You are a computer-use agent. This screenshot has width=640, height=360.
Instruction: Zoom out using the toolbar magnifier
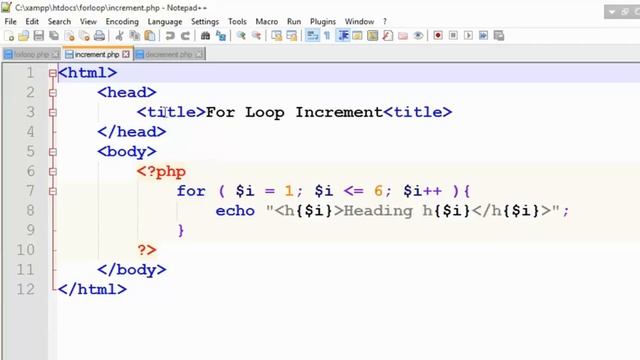[256, 36]
